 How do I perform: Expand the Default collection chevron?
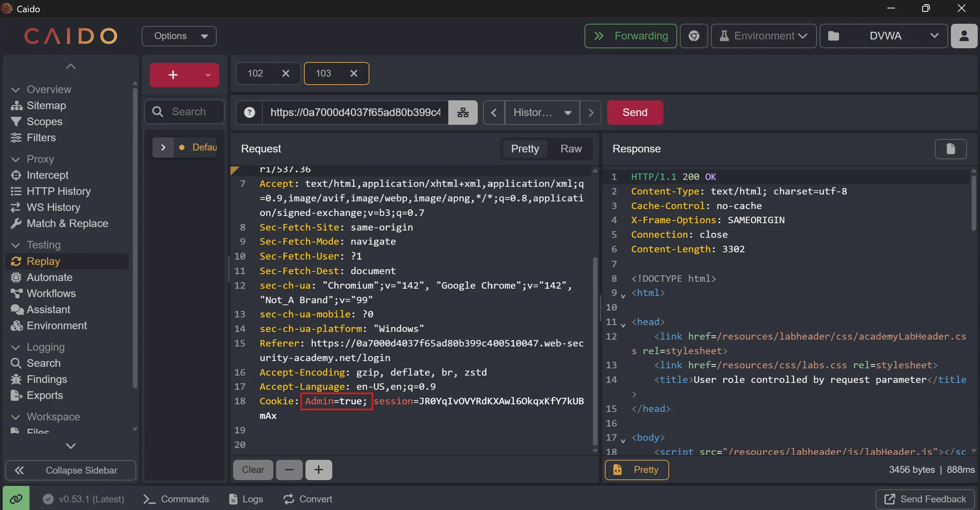pyautogui.click(x=163, y=147)
